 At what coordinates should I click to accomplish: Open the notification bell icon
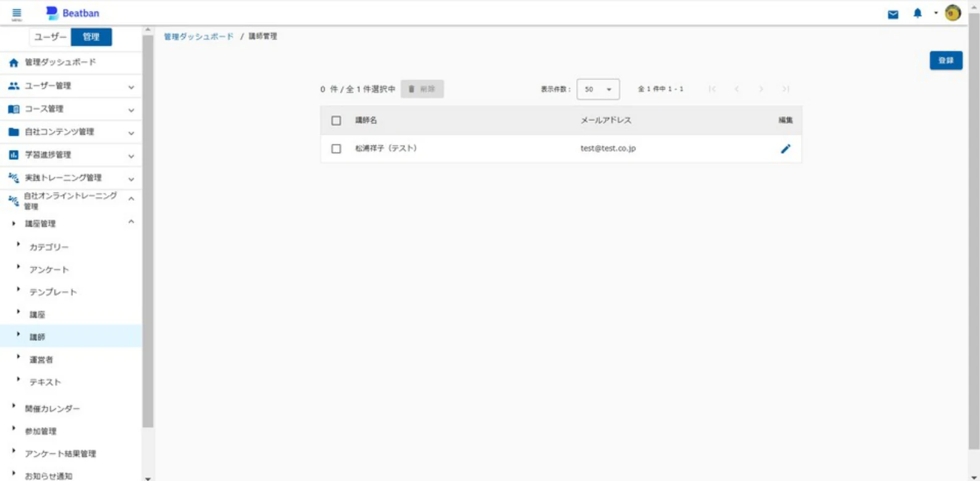click(918, 13)
